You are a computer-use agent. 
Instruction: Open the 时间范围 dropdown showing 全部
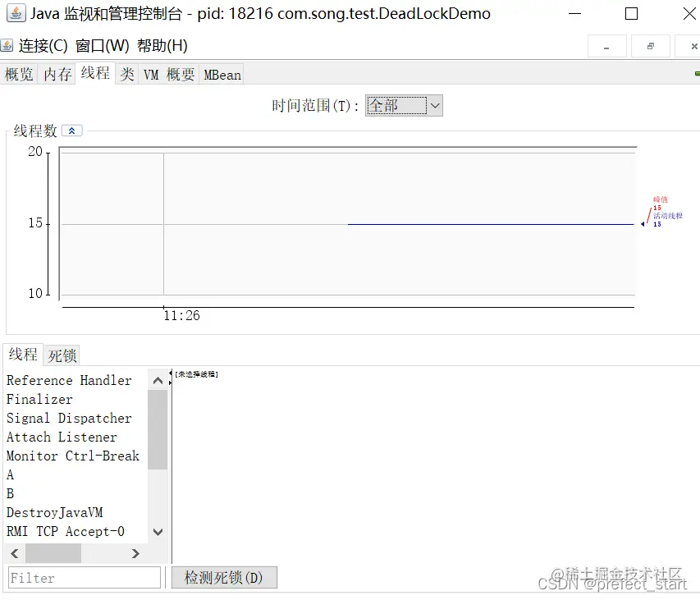pyautogui.click(x=404, y=106)
